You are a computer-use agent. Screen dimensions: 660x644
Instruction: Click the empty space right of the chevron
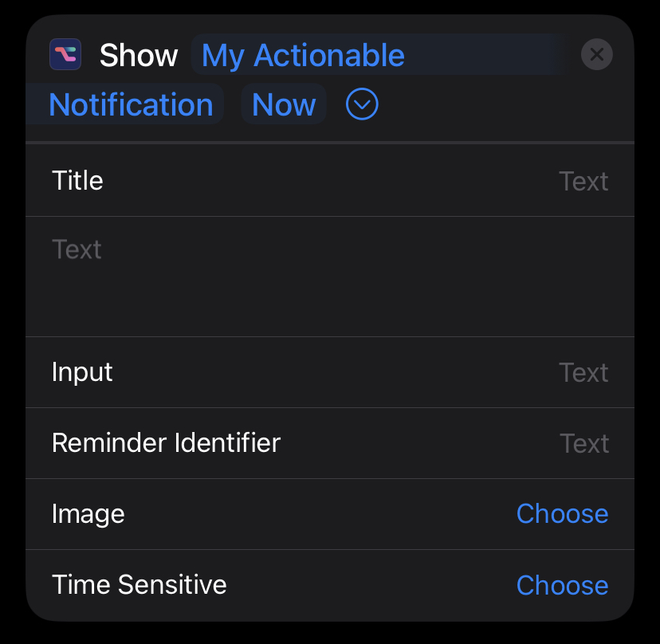[505, 104]
